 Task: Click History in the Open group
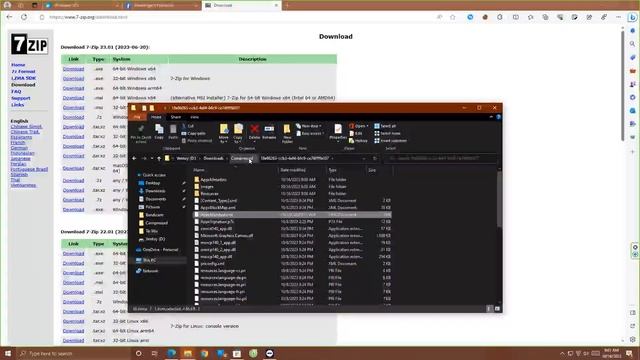point(358,141)
